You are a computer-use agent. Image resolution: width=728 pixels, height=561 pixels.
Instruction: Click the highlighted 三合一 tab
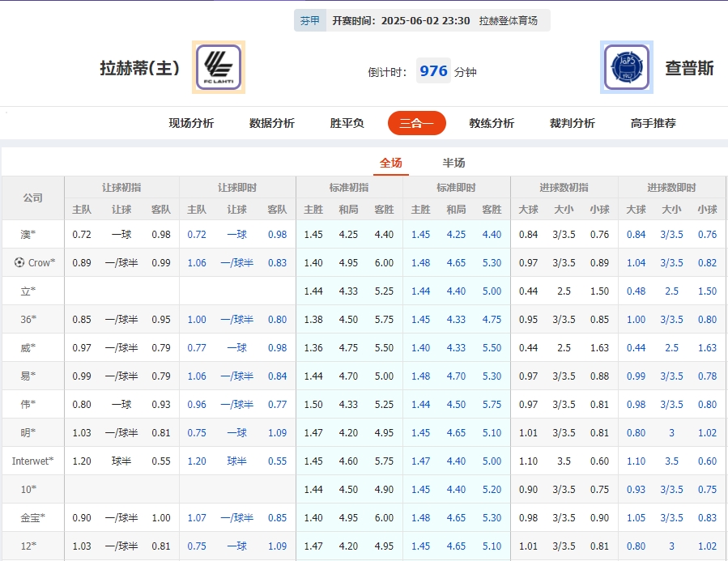pos(417,123)
